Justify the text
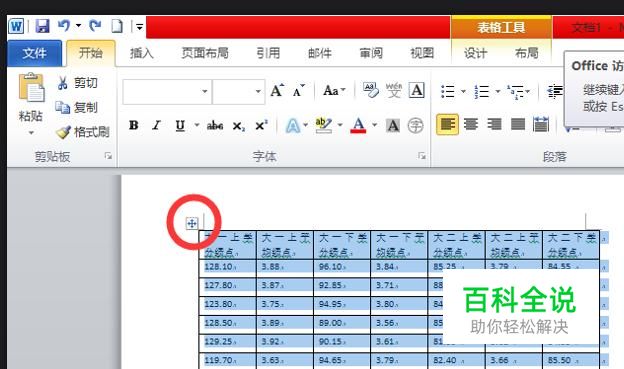 pyautogui.click(x=518, y=125)
